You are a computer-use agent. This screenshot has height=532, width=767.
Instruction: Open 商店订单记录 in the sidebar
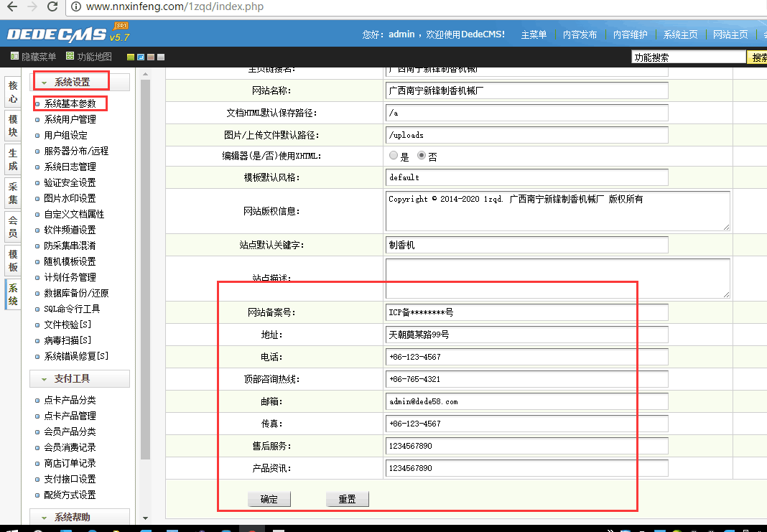coord(70,463)
